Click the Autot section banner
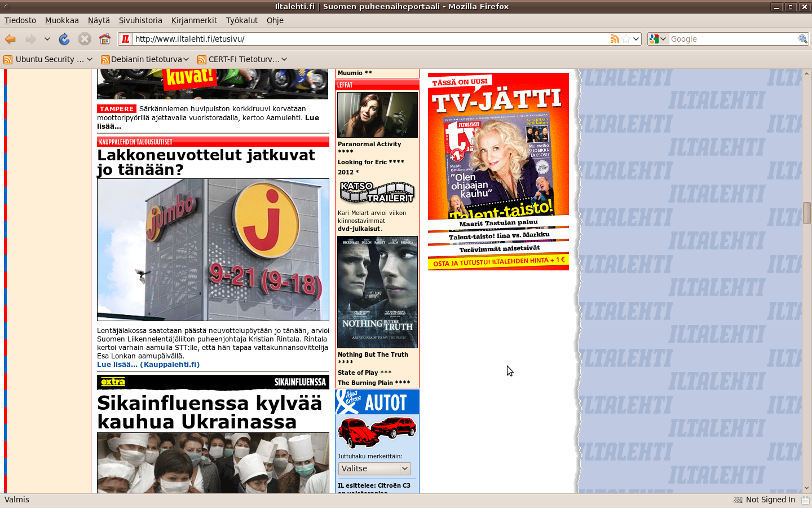The height and width of the screenshot is (508, 812). click(x=377, y=402)
